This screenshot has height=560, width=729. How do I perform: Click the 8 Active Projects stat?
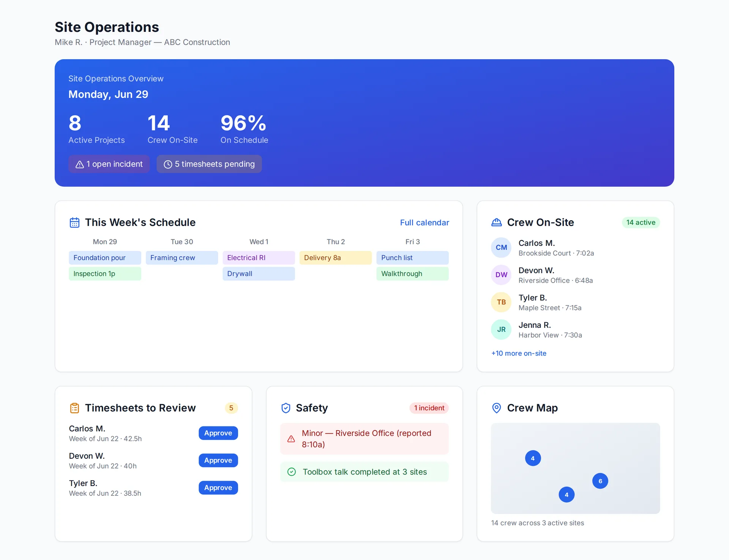click(96, 129)
